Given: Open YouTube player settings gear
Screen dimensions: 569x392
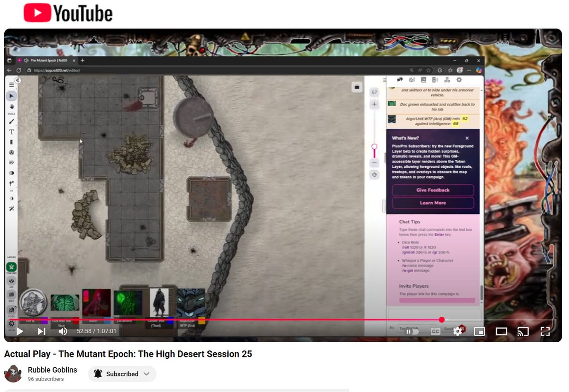Looking at the screenshot, I should tap(457, 331).
